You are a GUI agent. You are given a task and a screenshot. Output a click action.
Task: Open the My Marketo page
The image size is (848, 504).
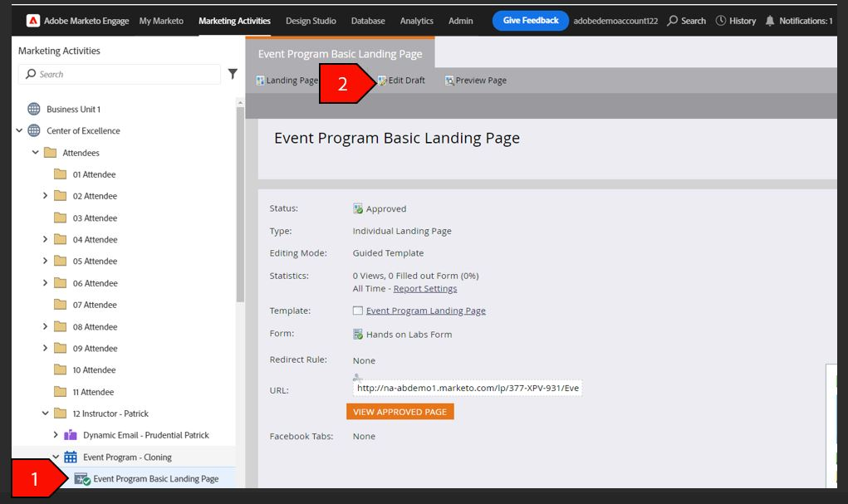[161, 21]
